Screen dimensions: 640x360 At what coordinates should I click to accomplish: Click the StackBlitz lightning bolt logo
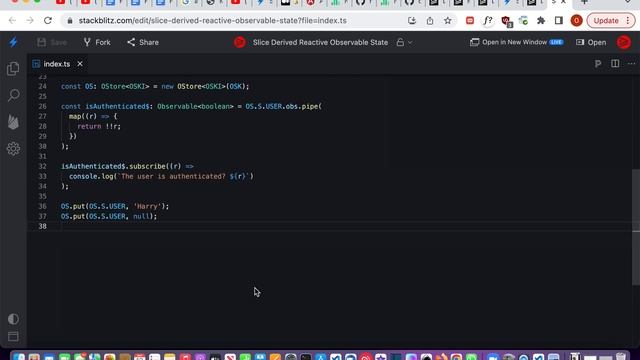tap(13, 42)
